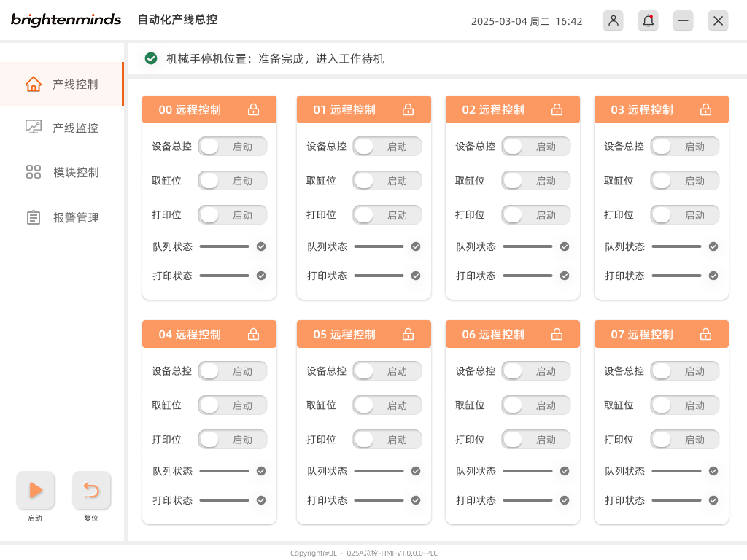747x560 pixels.
Task: Click the user profile icon
Action: pyautogui.click(x=613, y=20)
